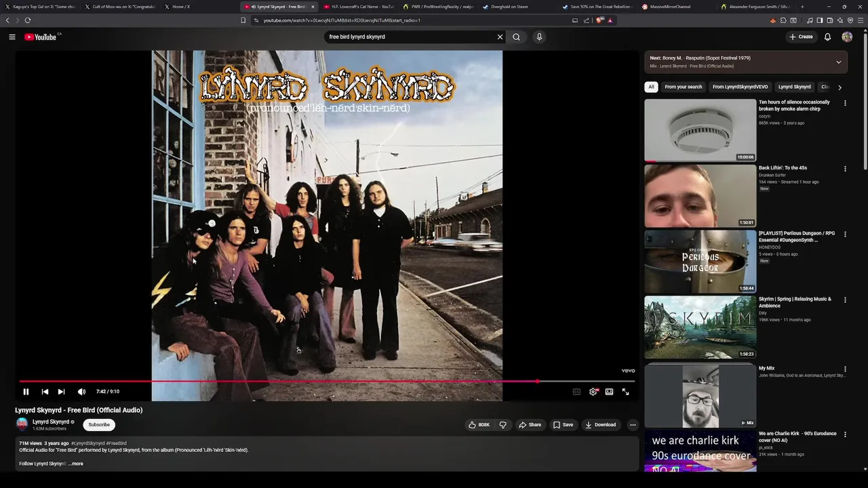Open the player settings gear
The image size is (868, 488).
(593, 392)
